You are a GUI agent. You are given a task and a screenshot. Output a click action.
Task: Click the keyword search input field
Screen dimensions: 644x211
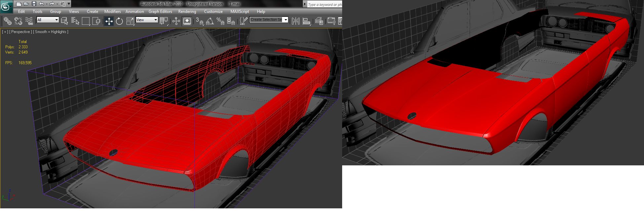pyautogui.click(x=324, y=4)
